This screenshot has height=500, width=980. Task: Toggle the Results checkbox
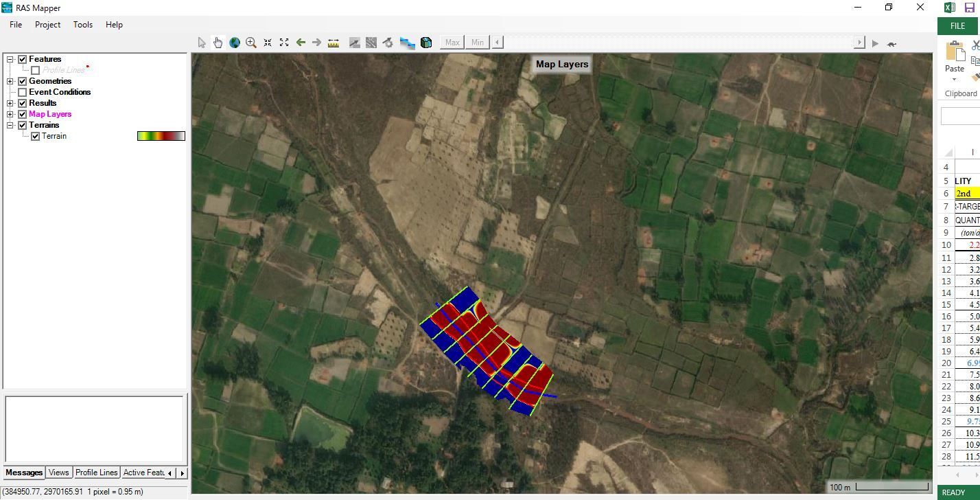[23, 103]
